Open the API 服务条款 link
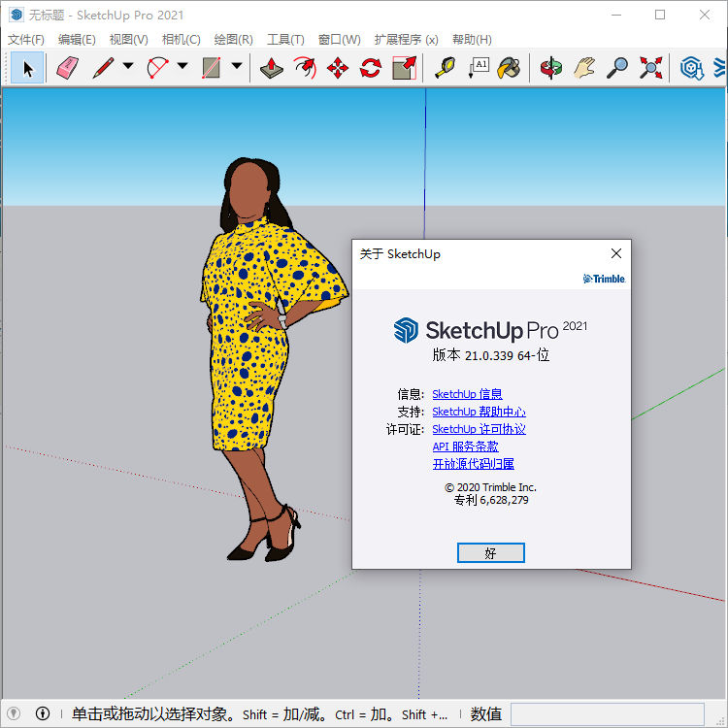Image resolution: width=728 pixels, height=728 pixels. pos(465,447)
